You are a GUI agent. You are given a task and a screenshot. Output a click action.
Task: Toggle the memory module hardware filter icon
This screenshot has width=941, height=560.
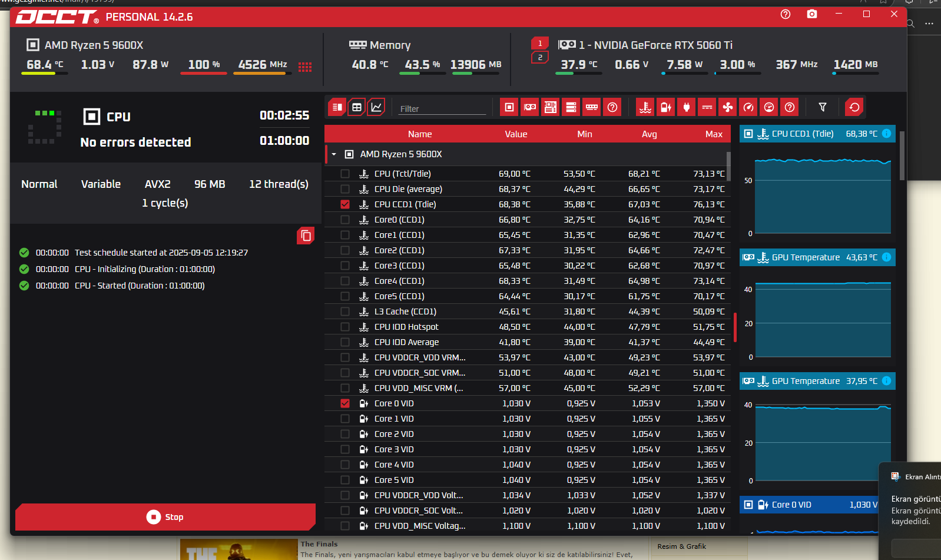pyautogui.click(x=592, y=107)
